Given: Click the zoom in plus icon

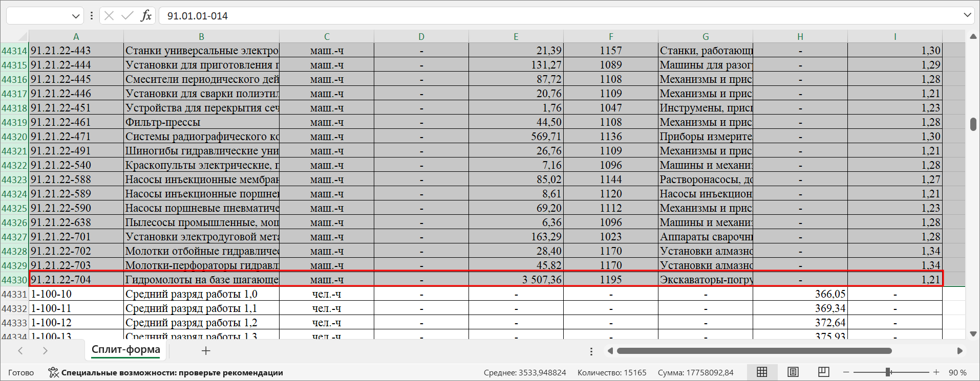Looking at the screenshot, I should pyautogui.click(x=936, y=372).
